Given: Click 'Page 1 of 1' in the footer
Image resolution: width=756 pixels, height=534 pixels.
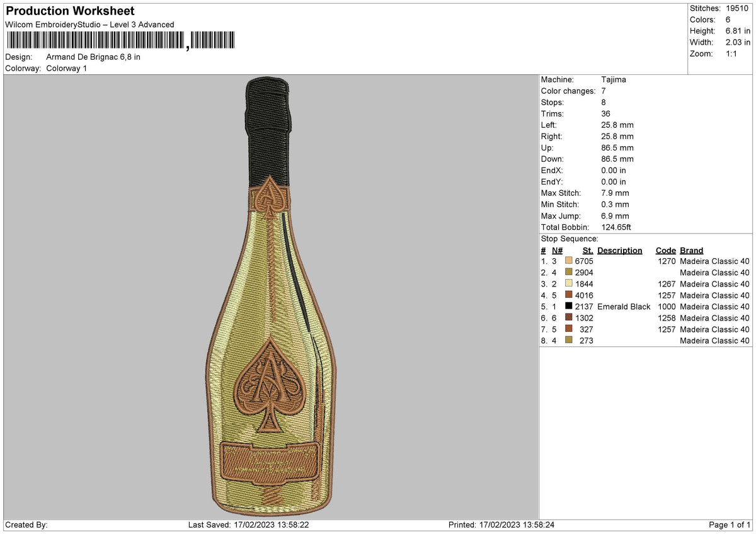Looking at the screenshot, I should click(x=730, y=525).
